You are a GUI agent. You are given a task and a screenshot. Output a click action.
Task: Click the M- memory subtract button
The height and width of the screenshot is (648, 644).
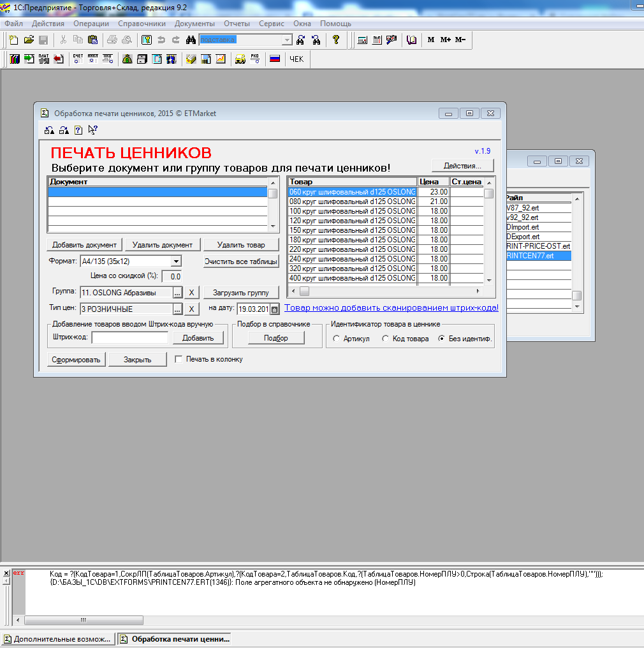[460, 40]
